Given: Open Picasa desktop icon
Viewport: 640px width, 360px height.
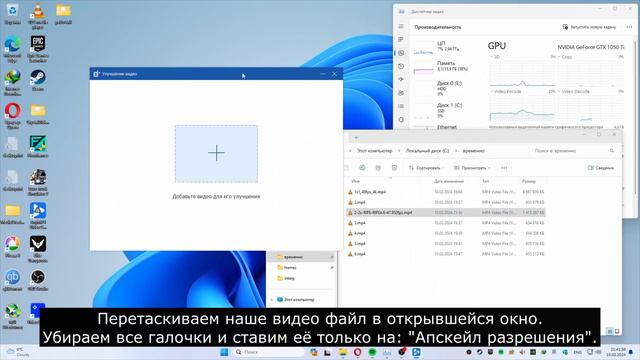Looking at the screenshot, I should [x=12, y=247].
